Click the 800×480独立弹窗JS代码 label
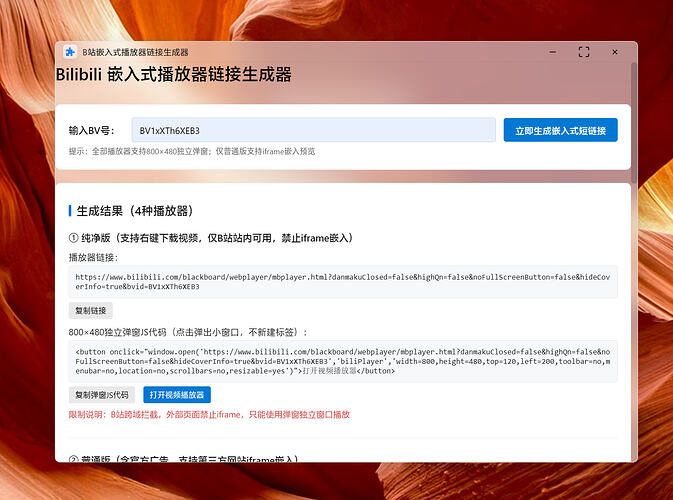673x500 pixels. (188, 332)
